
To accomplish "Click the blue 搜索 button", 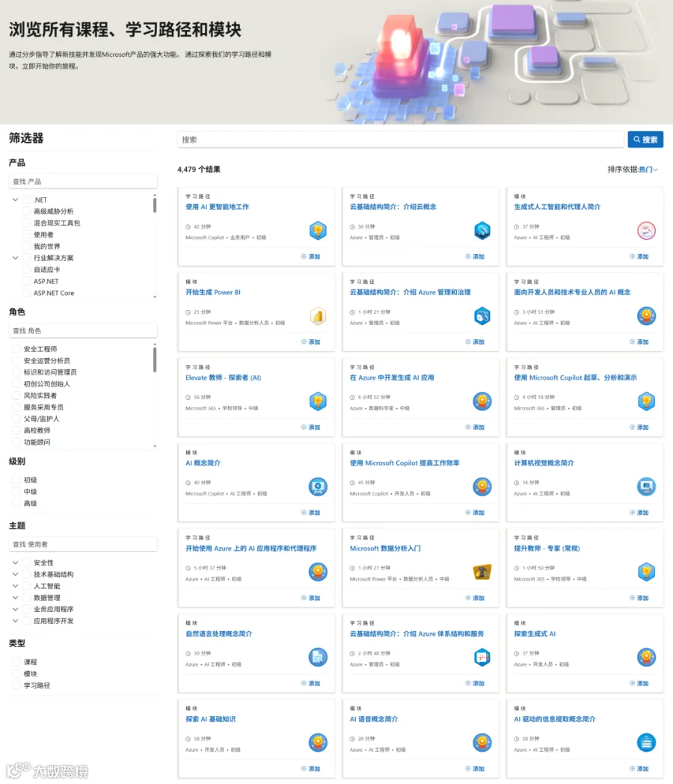I will [x=645, y=140].
